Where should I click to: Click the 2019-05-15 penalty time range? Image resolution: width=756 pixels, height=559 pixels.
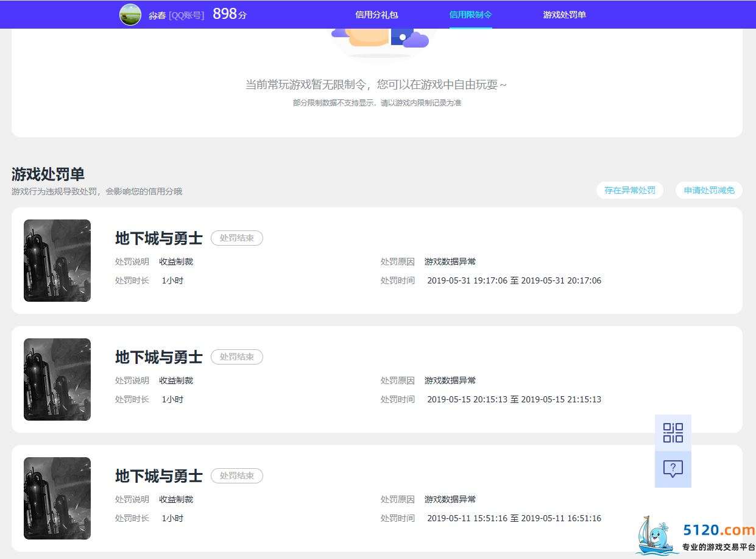[x=514, y=399]
